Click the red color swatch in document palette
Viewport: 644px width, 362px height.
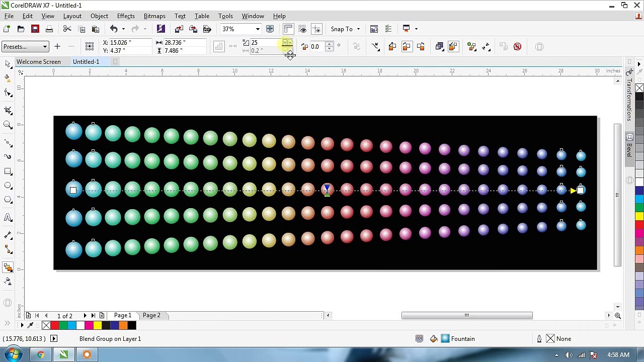pos(55,326)
